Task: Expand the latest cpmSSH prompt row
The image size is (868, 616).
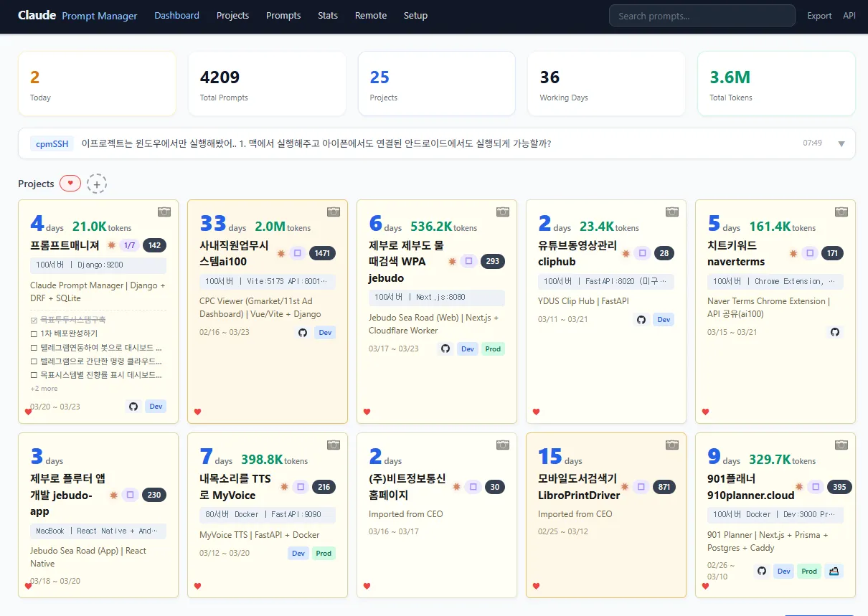Action: pyautogui.click(x=841, y=143)
